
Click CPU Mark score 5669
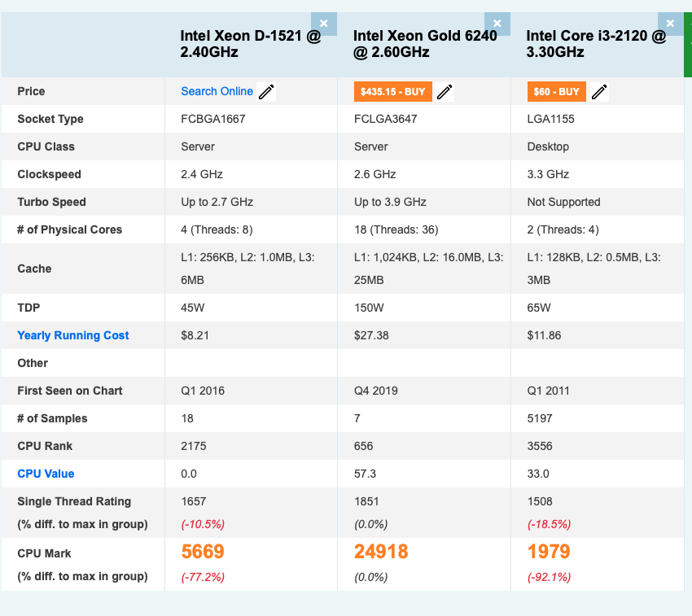point(203,553)
